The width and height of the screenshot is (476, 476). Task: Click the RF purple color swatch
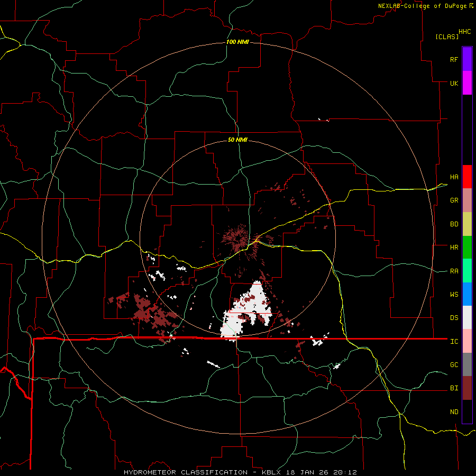(467, 59)
